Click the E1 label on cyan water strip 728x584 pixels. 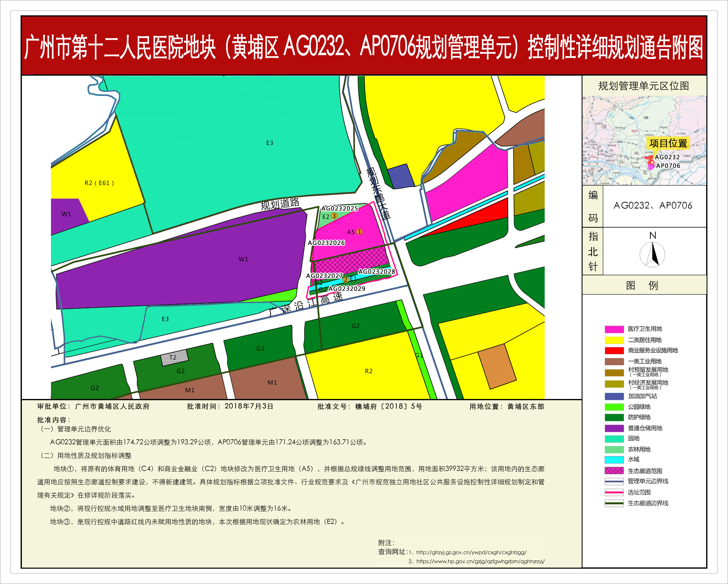353,278
